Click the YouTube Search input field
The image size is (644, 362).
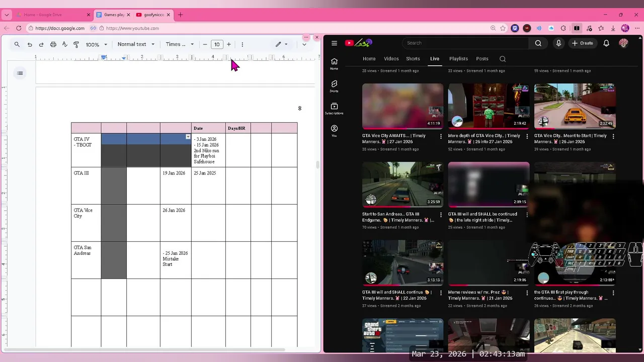coord(465,43)
